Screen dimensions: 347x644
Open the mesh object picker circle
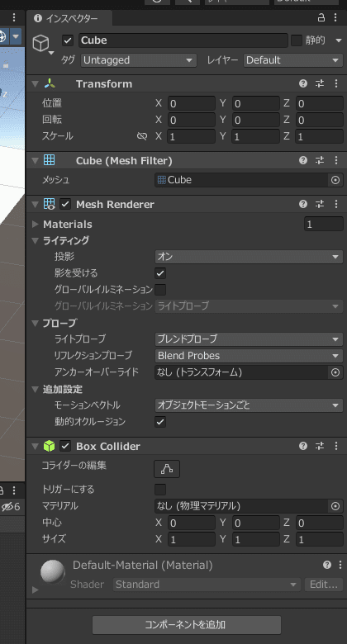click(335, 180)
